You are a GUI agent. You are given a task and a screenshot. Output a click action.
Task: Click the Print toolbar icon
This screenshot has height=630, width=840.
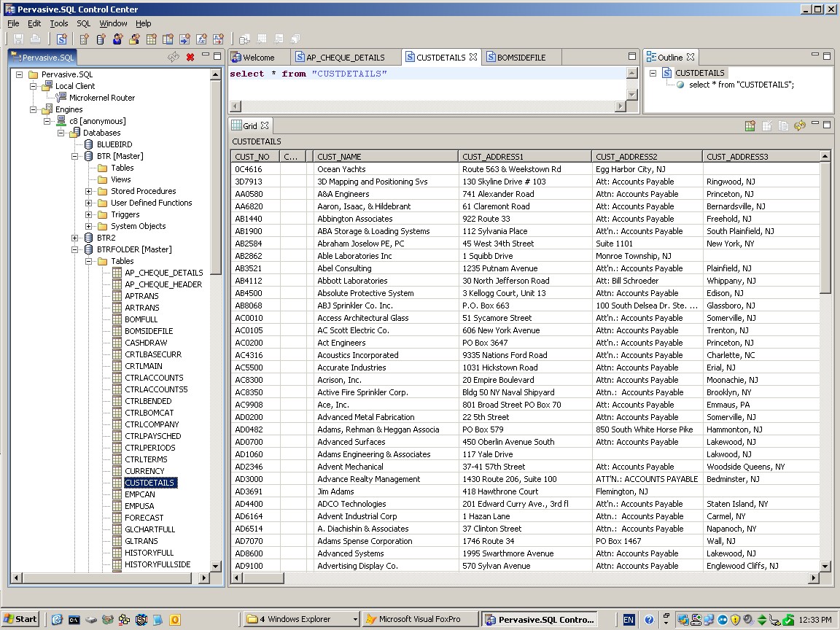pos(35,39)
